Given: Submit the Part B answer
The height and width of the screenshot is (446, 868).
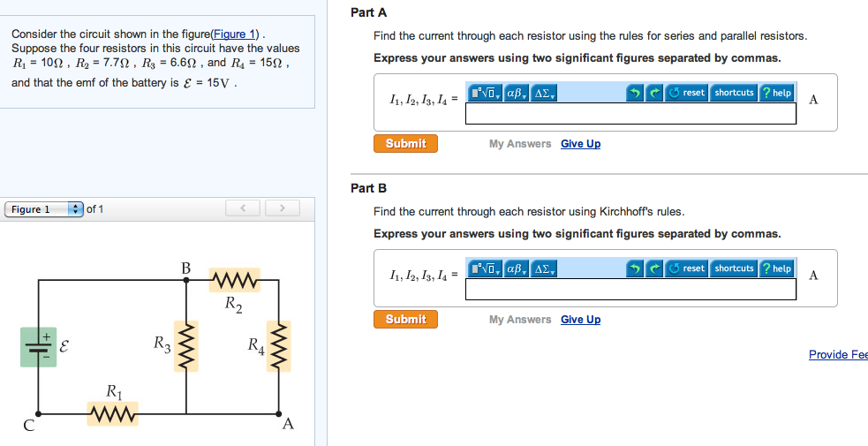Looking at the screenshot, I should pyautogui.click(x=405, y=319).
